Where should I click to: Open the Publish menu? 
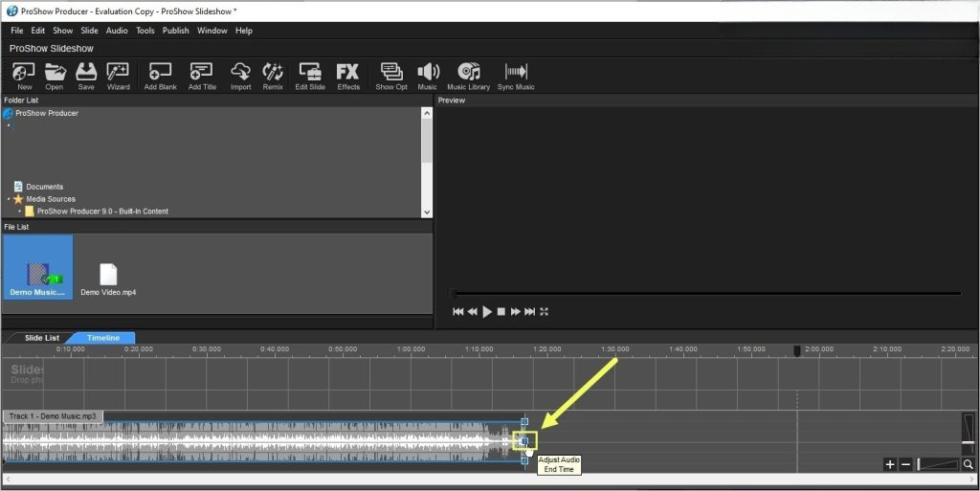click(176, 30)
